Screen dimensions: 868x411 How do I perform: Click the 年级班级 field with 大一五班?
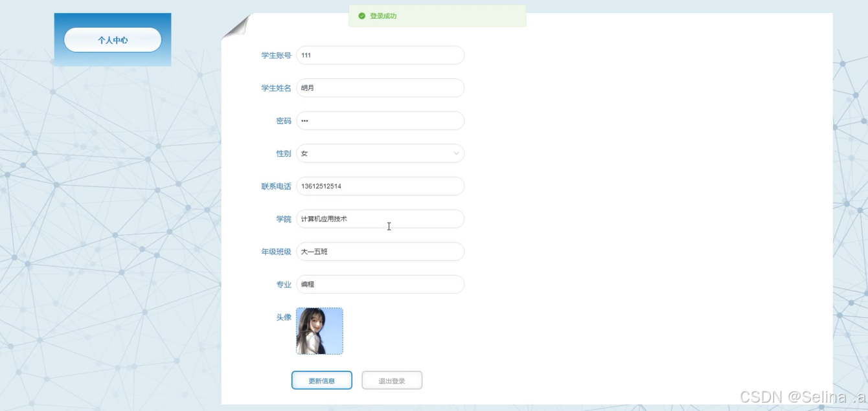pos(380,252)
